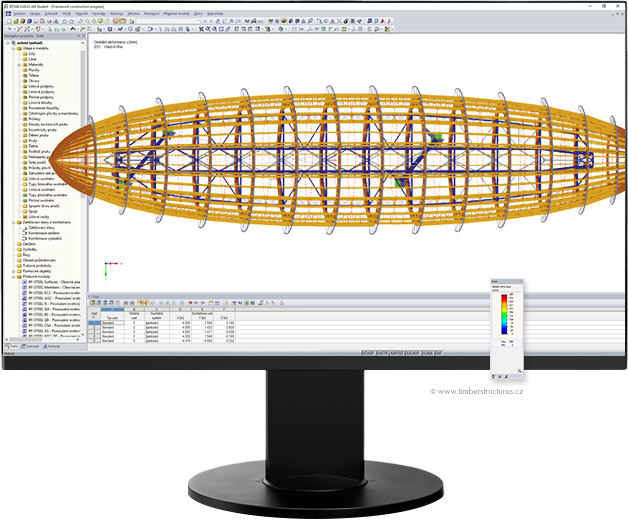Open the Výpočet menu
628x521 pixels.
pyautogui.click(x=78, y=13)
